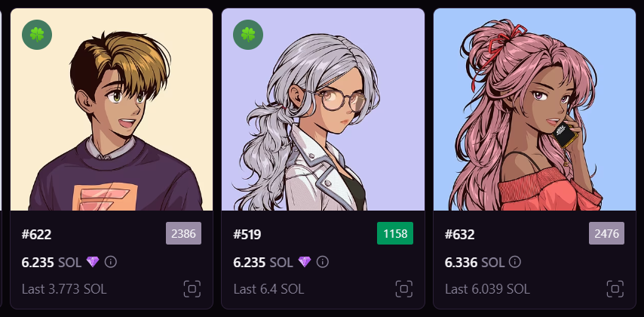Open the info icon beside #622 price
Viewport: 644px width, 317px height.
pyautogui.click(x=111, y=261)
